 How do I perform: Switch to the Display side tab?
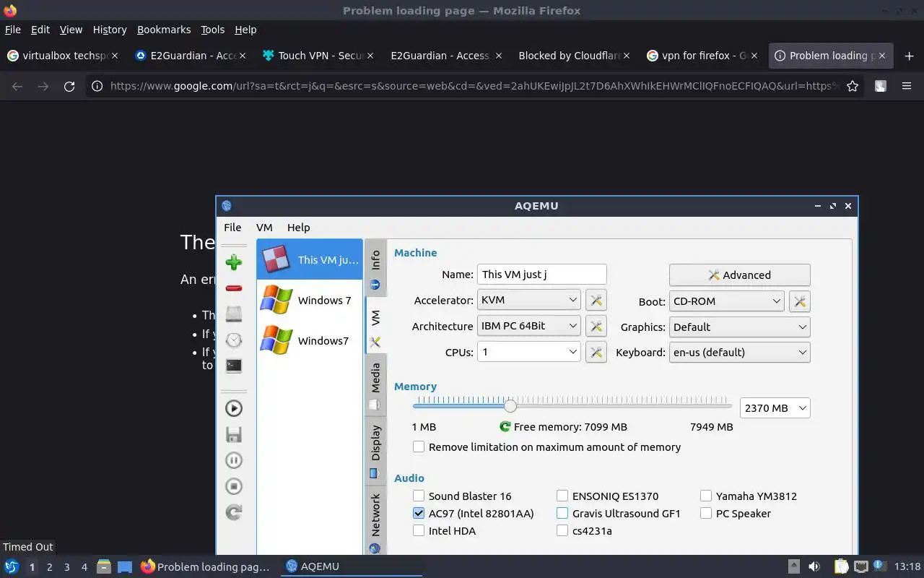click(x=375, y=451)
